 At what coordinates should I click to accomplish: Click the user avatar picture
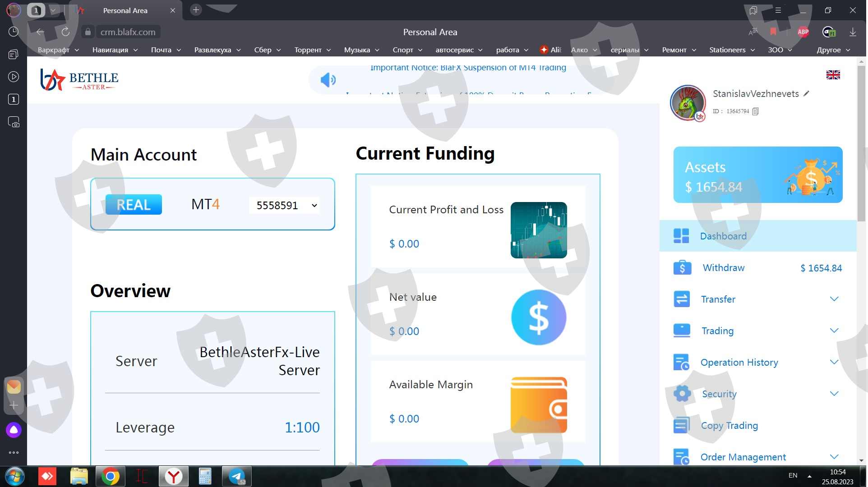pyautogui.click(x=687, y=102)
